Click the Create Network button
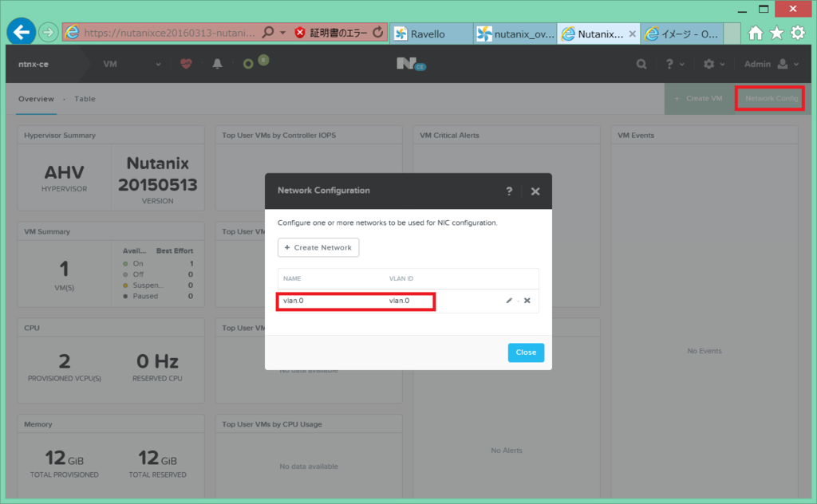Screen dimensions: 817x504 coord(318,247)
